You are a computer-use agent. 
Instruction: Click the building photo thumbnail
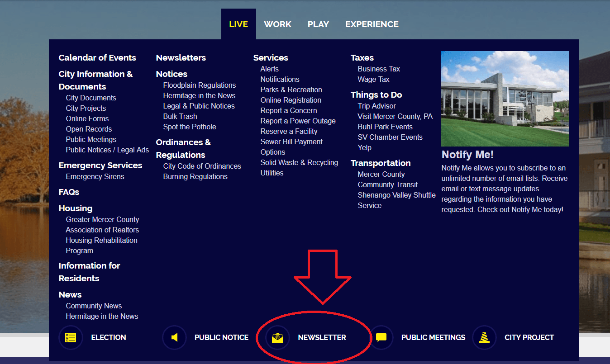click(505, 99)
